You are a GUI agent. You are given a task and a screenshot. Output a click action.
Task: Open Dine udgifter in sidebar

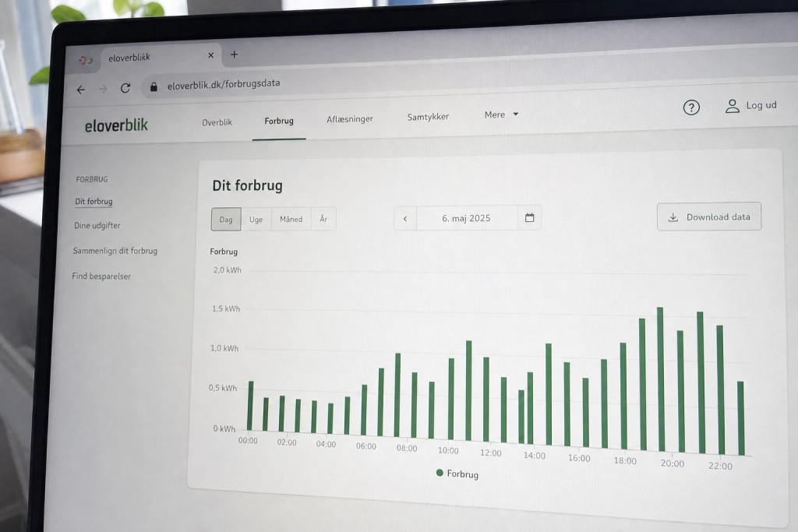(x=97, y=225)
